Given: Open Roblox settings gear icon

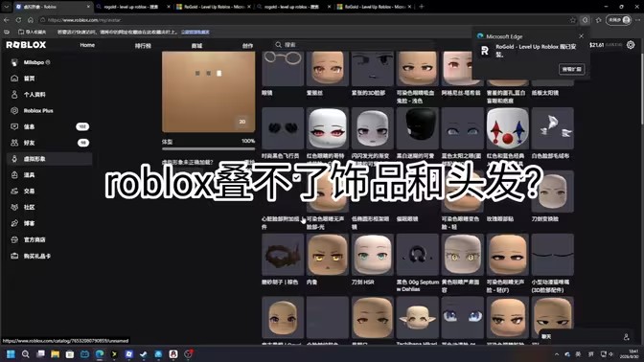Looking at the screenshot, I should (x=631, y=45).
